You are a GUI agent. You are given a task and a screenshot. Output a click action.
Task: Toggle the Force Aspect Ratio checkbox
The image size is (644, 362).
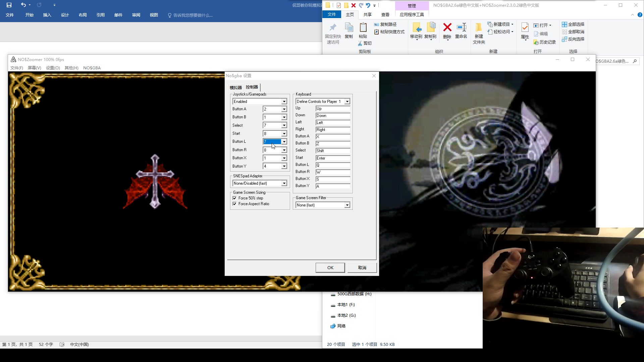tap(234, 204)
